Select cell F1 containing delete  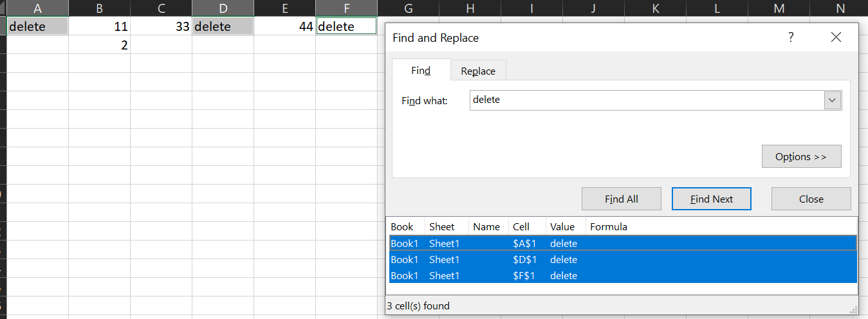(346, 26)
